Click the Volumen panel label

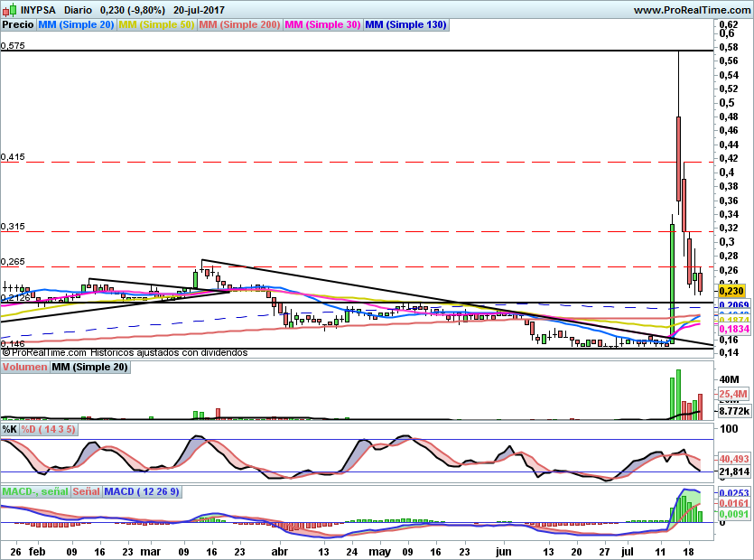pos(24,368)
